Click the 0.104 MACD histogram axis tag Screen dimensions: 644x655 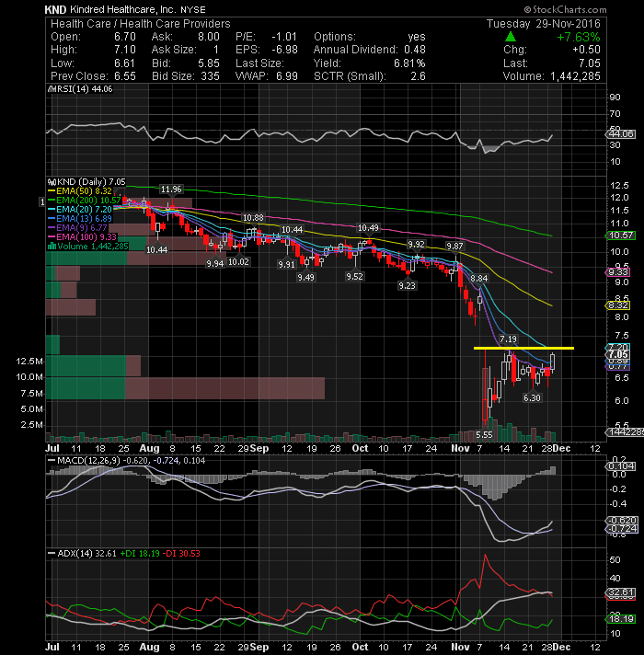point(621,466)
